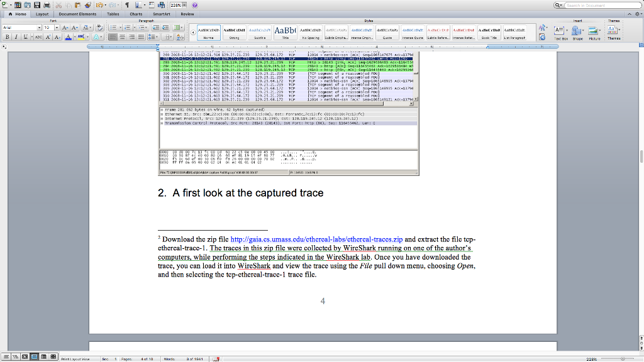The height and width of the screenshot is (362, 644).
Task: Open the Review ribbon tab
Action: click(x=187, y=14)
